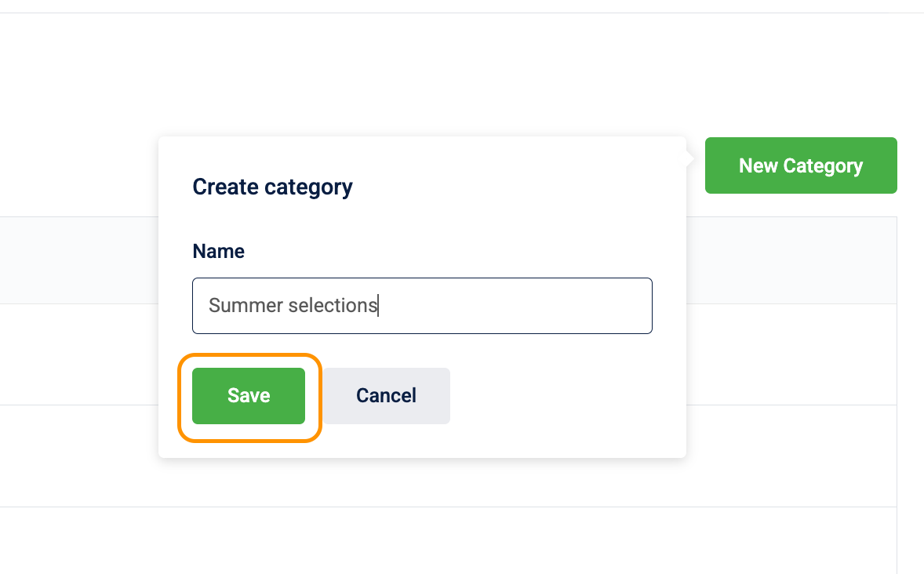924x574 pixels.
Task: Click the popover arrow beside New Category
Action: click(690, 158)
